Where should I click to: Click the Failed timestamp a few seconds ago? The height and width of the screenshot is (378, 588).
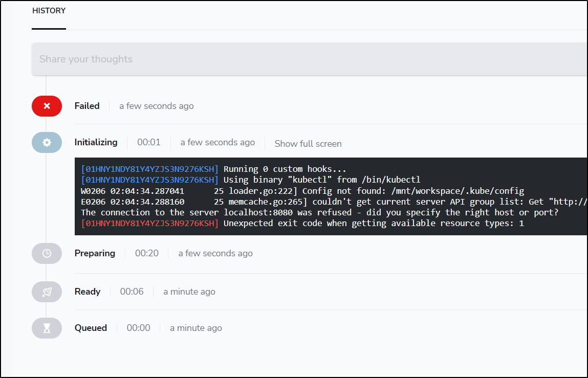point(157,106)
